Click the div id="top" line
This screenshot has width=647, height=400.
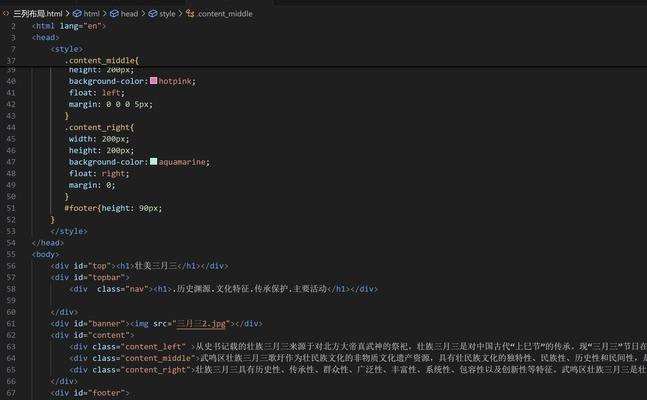139,266
